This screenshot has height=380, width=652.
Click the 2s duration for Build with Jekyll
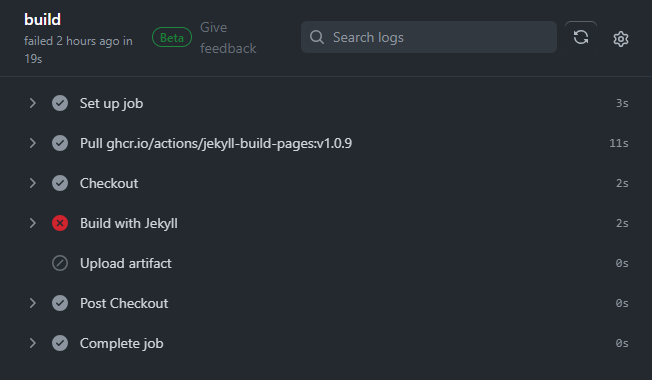coord(622,223)
